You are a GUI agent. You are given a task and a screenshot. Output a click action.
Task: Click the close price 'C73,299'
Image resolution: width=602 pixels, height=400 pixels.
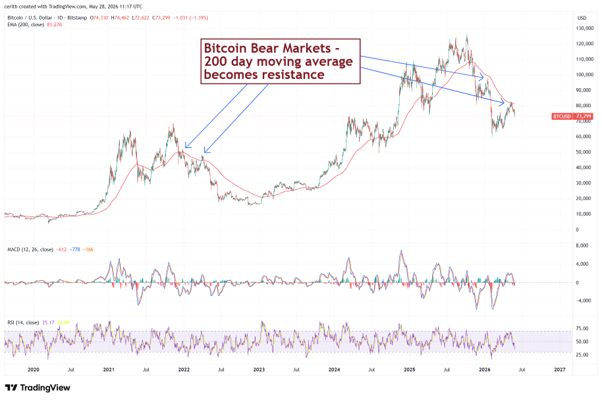161,18
